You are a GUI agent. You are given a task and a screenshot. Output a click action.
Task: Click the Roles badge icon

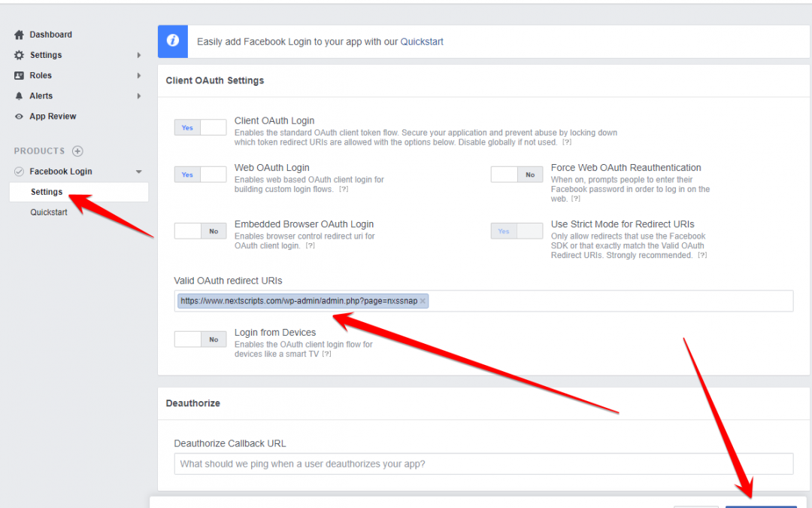[19, 76]
